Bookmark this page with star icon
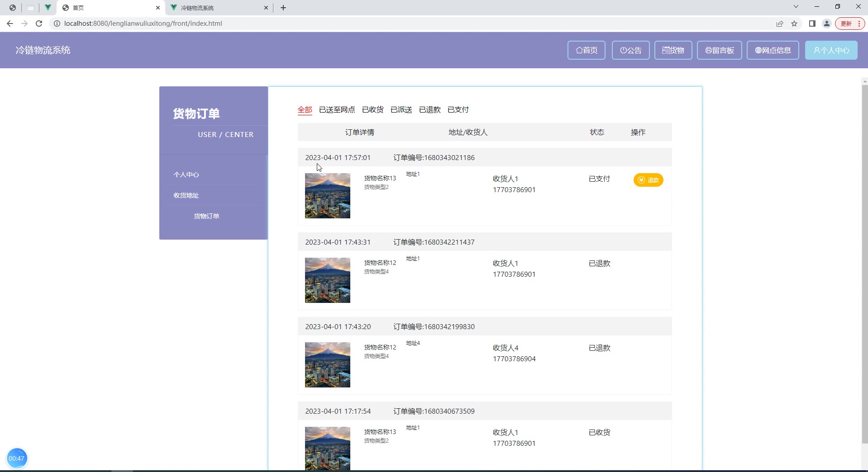 coord(794,24)
